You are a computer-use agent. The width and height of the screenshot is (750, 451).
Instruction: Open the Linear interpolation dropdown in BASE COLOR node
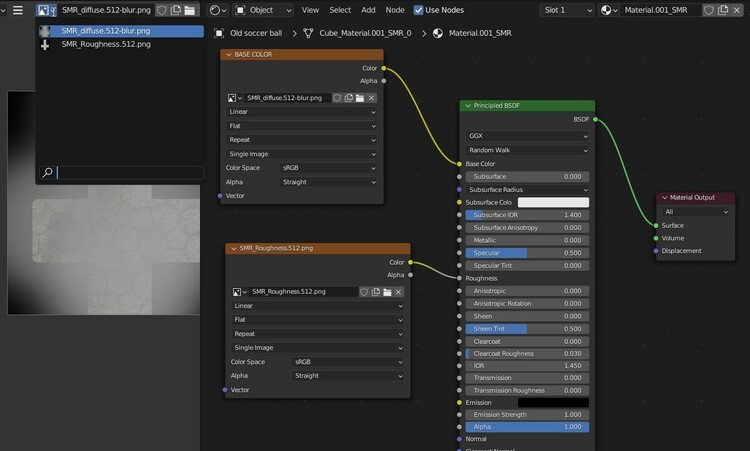tap(302, 112)
